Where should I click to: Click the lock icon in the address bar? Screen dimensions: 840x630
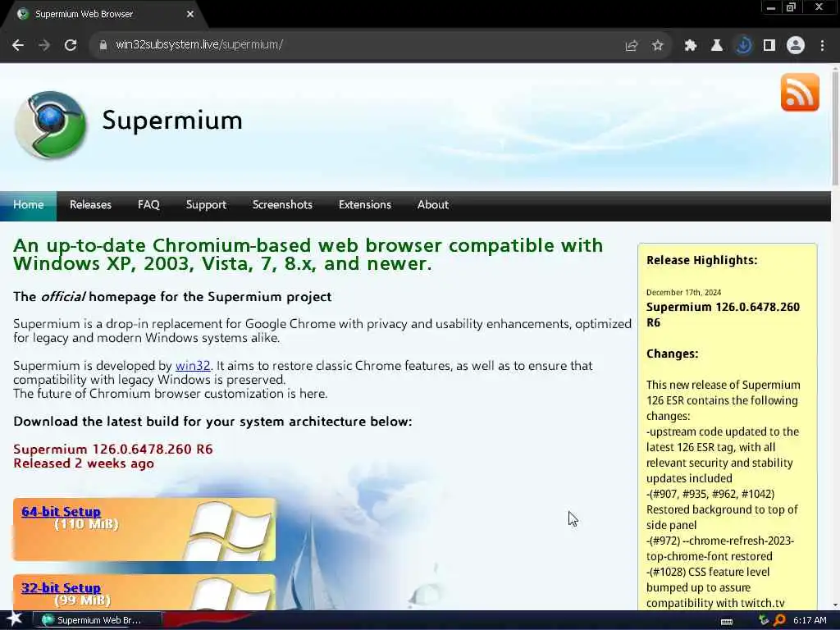pos(103,45)
